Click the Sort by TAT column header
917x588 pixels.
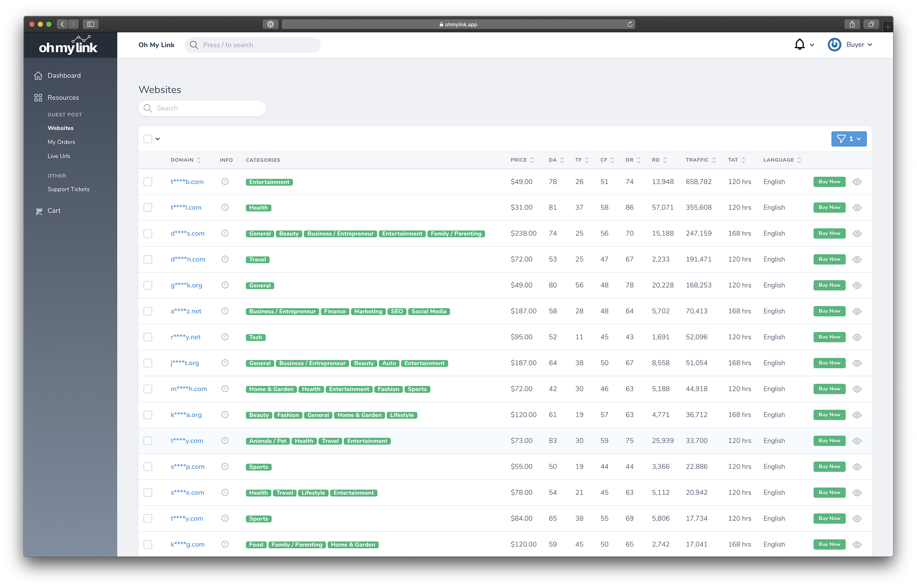(737, 160)
